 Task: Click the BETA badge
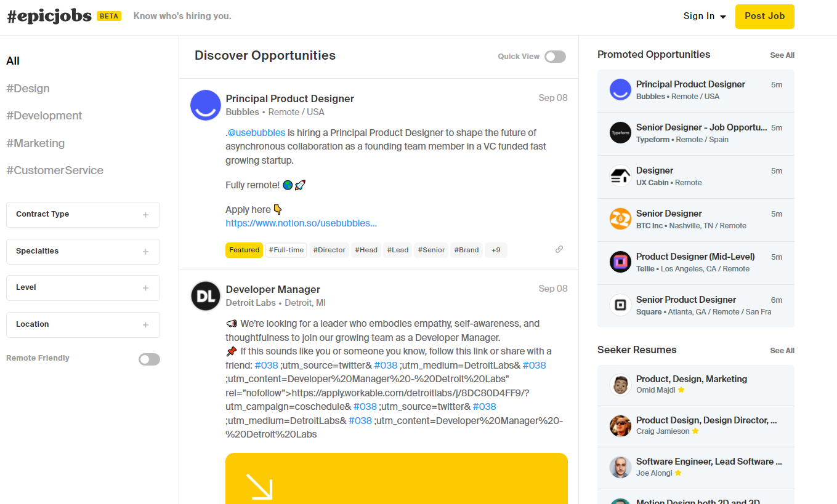click(x=109, y=17)
